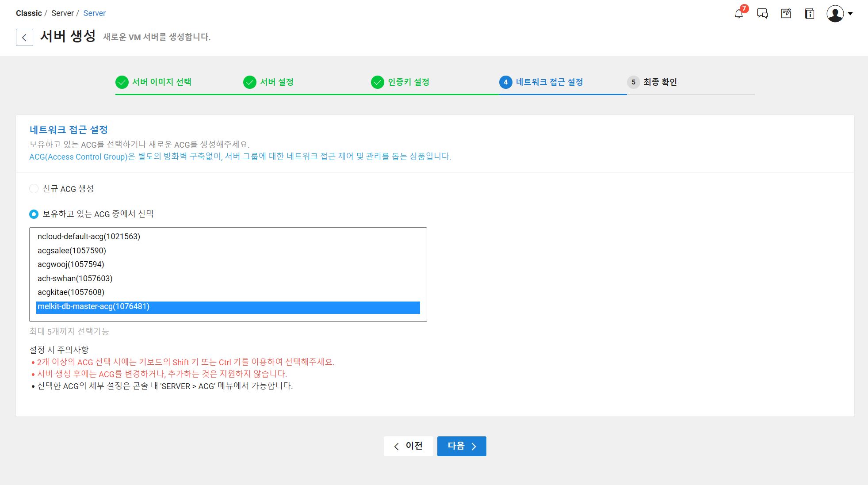Click the chat support bubble icon

point(762,14)
